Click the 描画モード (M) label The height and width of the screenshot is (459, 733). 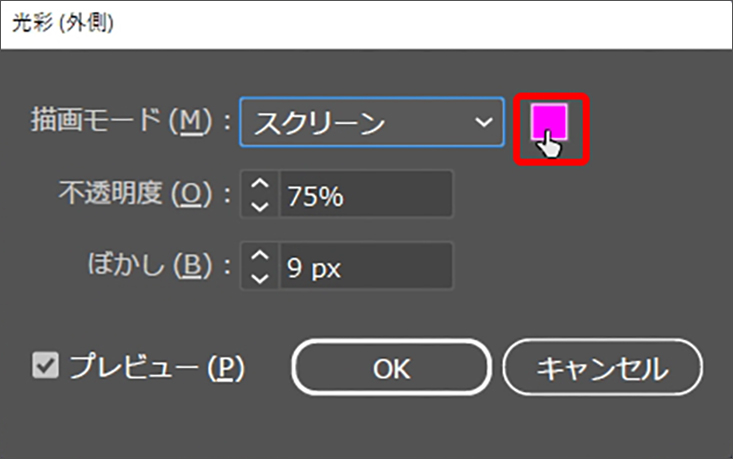125,122
